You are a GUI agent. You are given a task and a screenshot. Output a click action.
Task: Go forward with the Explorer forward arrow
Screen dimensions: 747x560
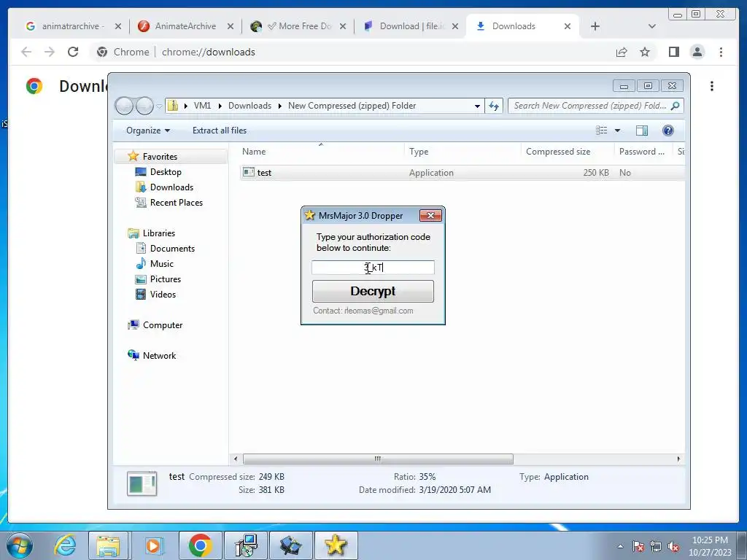[144, 106]
